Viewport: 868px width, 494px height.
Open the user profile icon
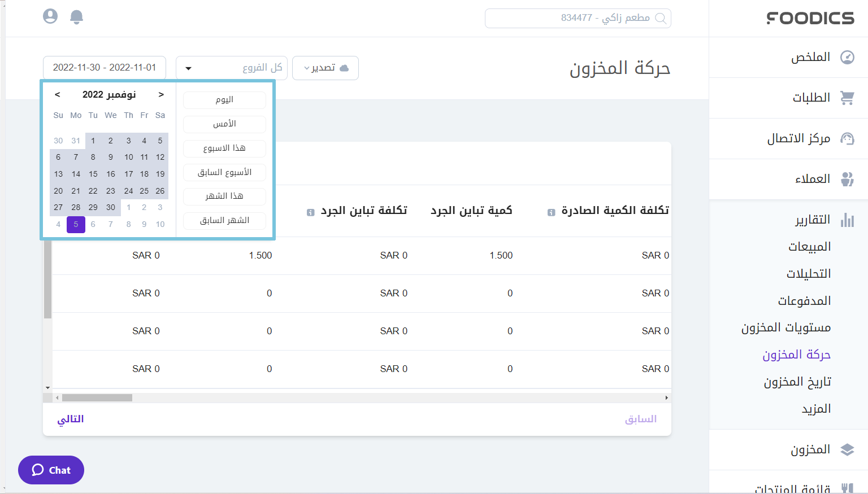(x=50, y=16)
